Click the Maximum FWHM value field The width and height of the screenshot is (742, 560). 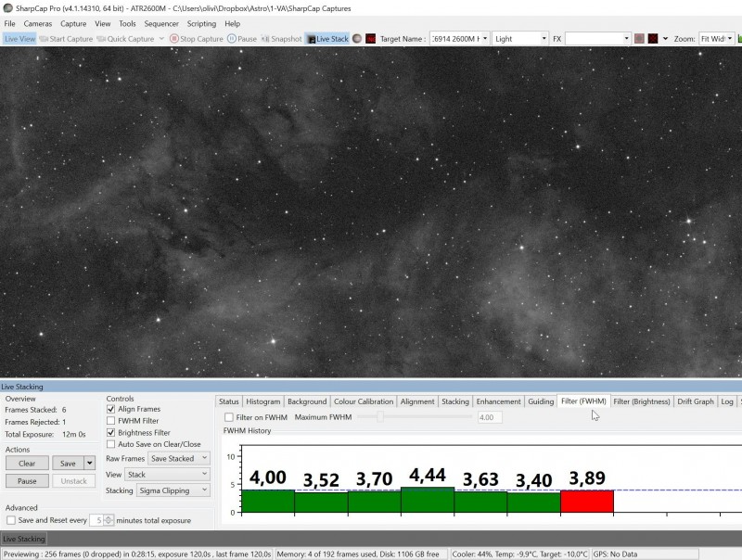(x=490, y=417)
